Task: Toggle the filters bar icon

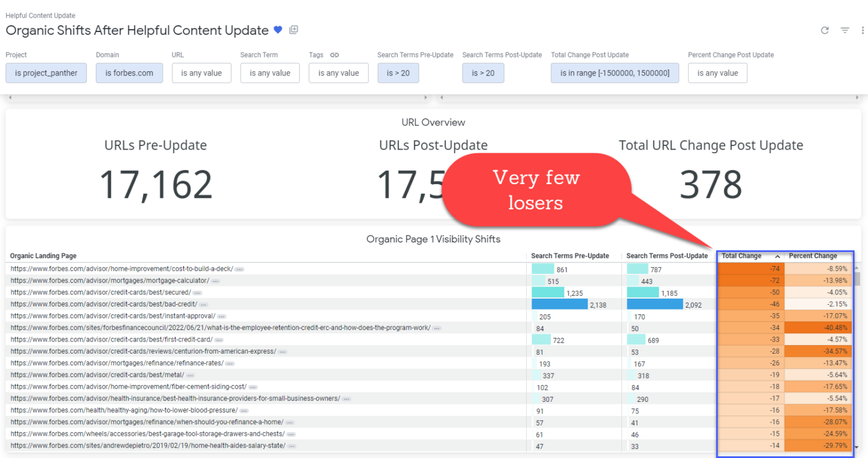Action: pos(845,30)
